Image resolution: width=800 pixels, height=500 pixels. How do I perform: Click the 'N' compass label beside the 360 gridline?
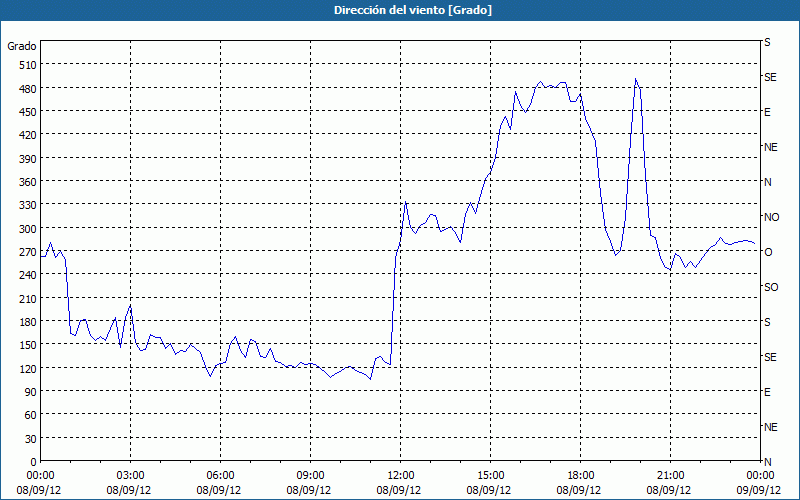pos(767,182)
